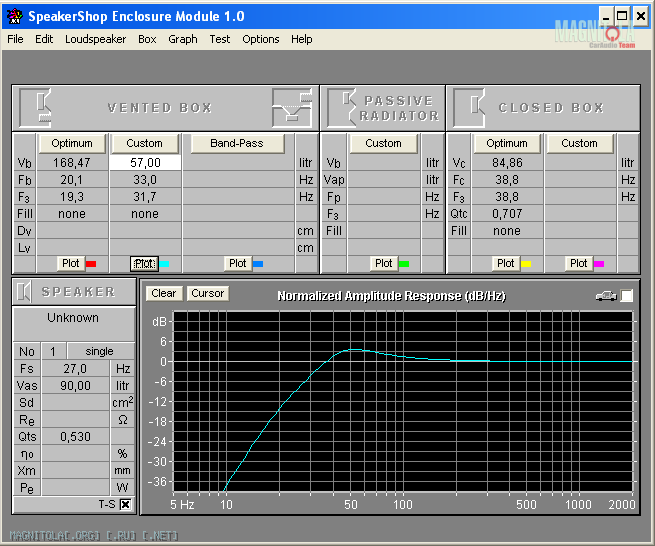
Task: Click the red plot color swatch
Action: (x=91, y=264)
